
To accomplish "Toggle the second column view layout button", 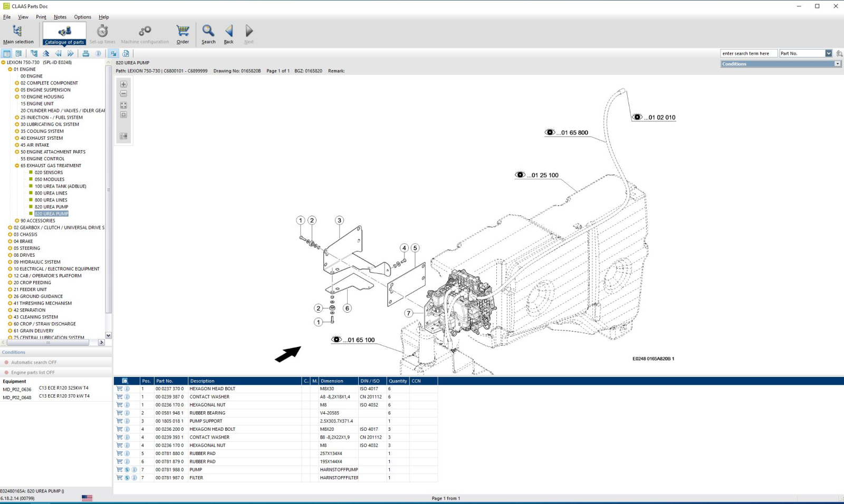I will [18, 53].
